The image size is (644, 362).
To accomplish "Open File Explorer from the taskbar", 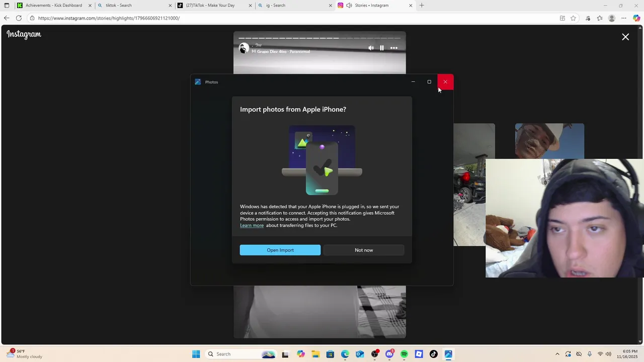I will coord(315,354).
